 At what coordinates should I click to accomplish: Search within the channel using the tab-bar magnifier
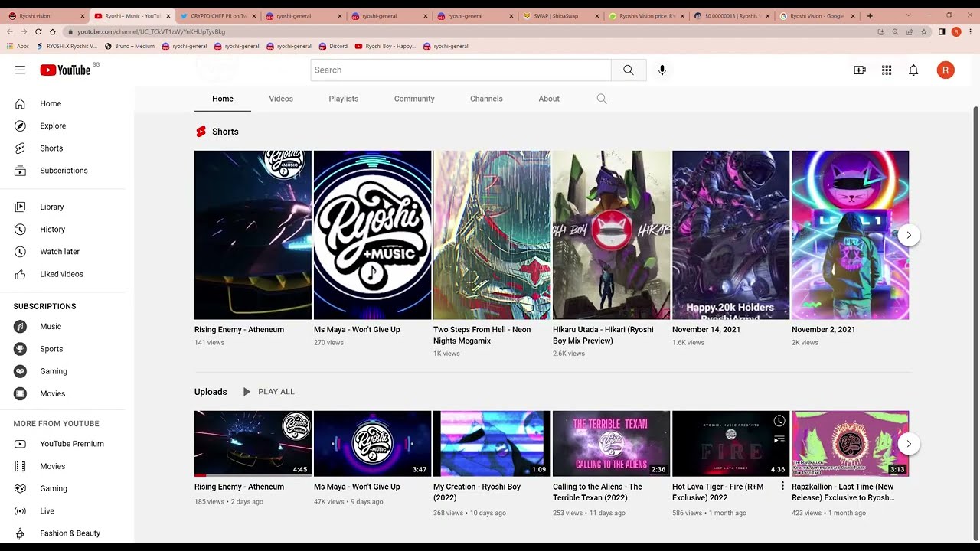click(x=602, y=99)
